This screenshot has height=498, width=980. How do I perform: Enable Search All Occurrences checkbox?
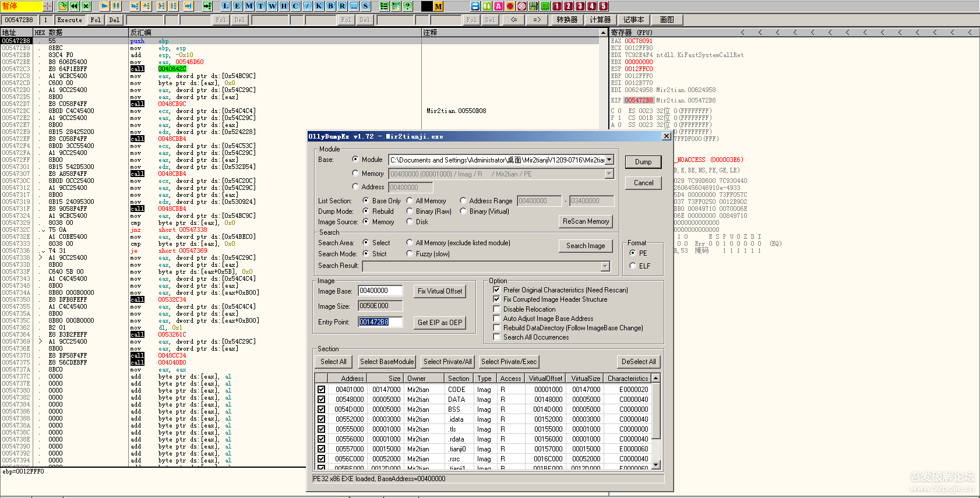[x=496, y=337]
